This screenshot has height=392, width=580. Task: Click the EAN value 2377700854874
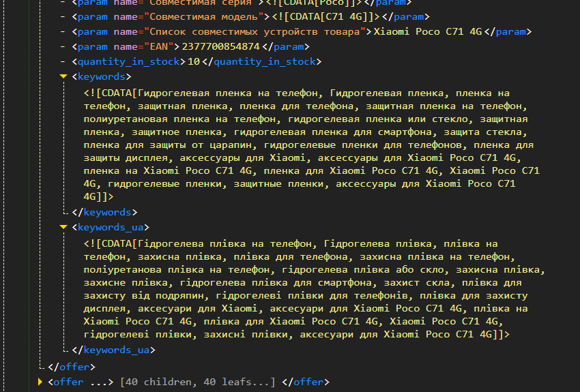[221, 46]
